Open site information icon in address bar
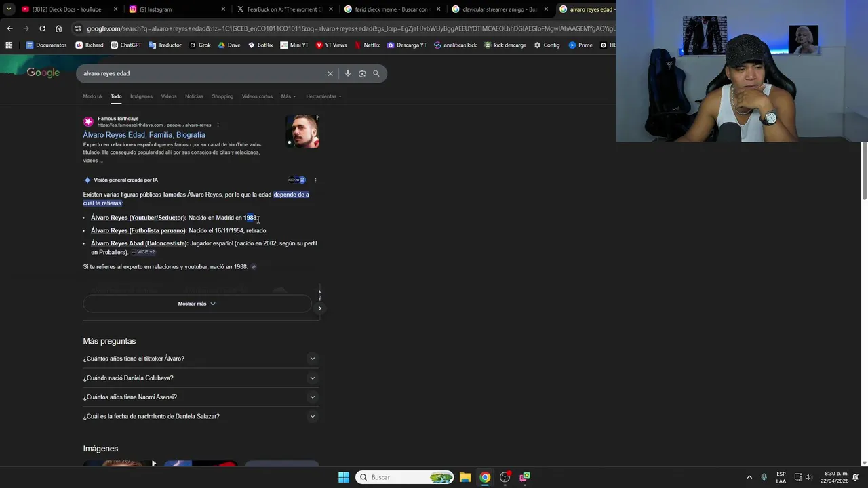The height and width of the screenshot is (488, 868). pos(79,28)
